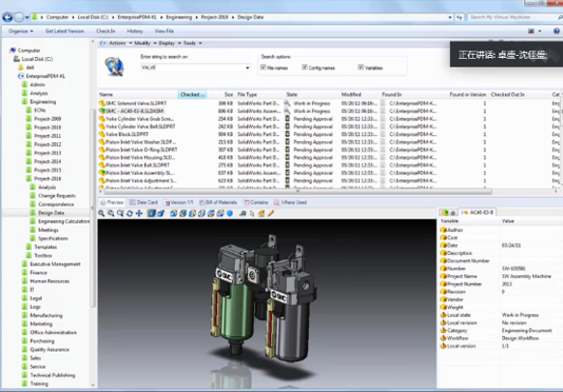563x392 pixels.
Task: Click the Back navigation arrow
Action: (x=7, y=16)
